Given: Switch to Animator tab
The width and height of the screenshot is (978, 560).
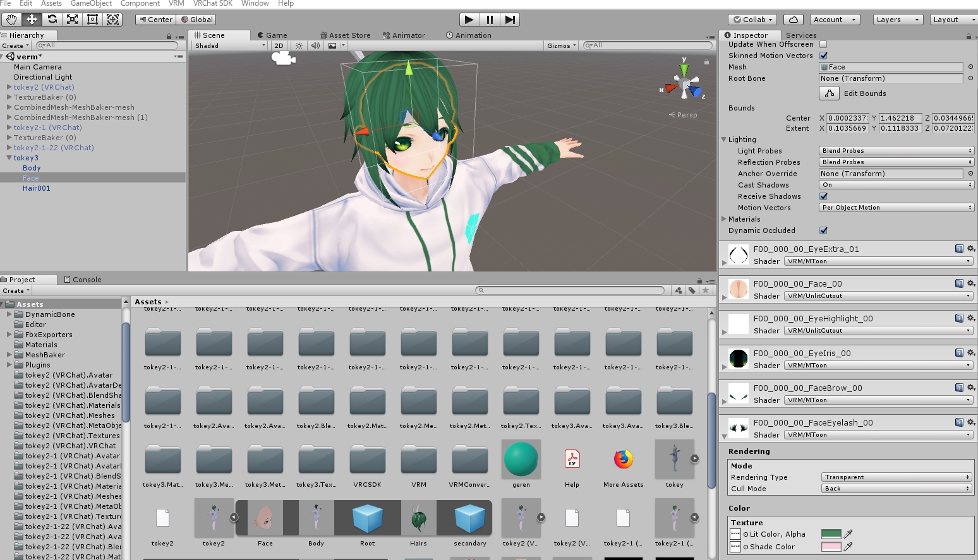Looking at the screenshot, I should pos(404,35).
